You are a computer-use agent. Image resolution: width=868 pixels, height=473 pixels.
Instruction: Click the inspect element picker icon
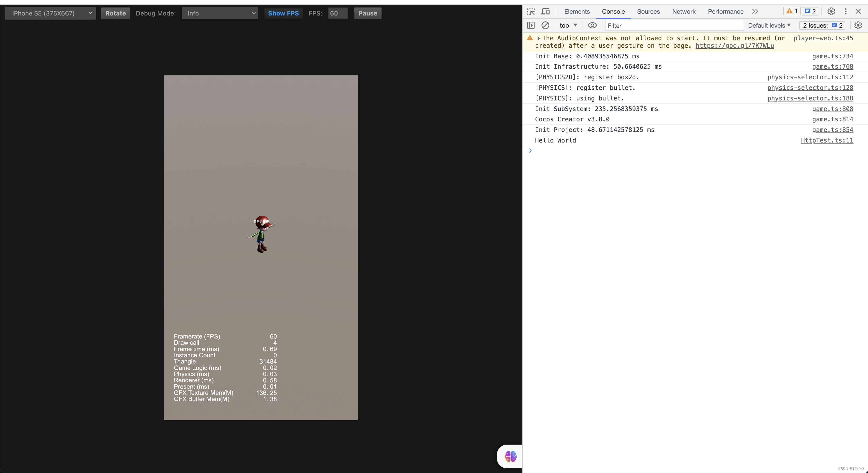point(531,11)
